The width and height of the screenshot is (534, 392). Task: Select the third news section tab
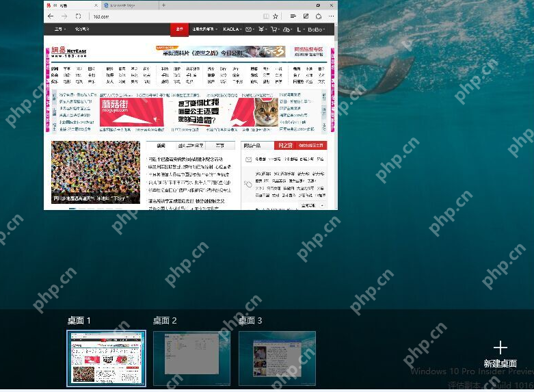(x=220, y=146)
